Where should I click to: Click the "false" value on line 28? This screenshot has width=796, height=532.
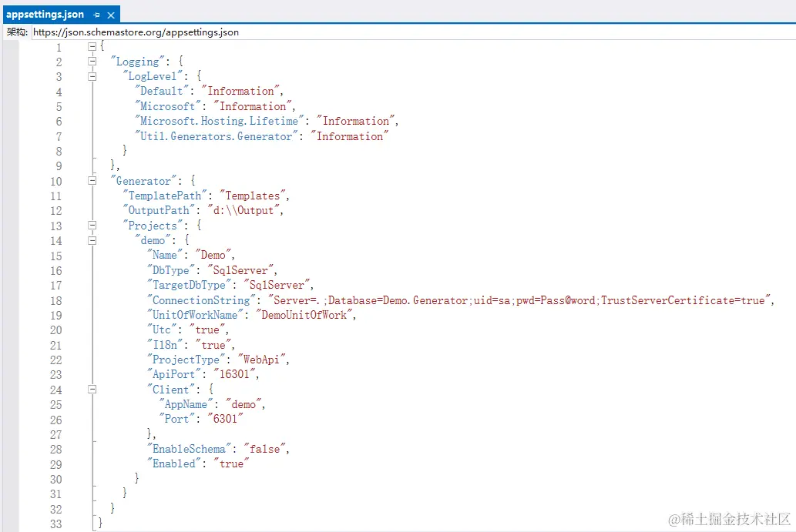tap(264, 449)
